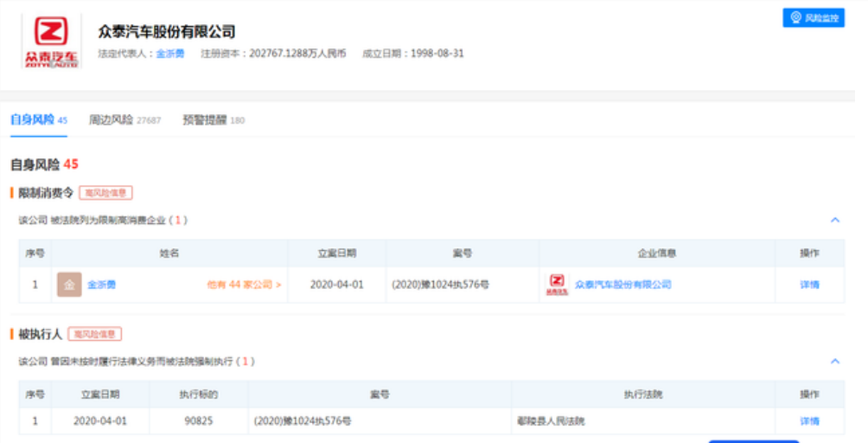
Task: Open legal representative 金浙勇 link in header
Action: click(170, 54)
